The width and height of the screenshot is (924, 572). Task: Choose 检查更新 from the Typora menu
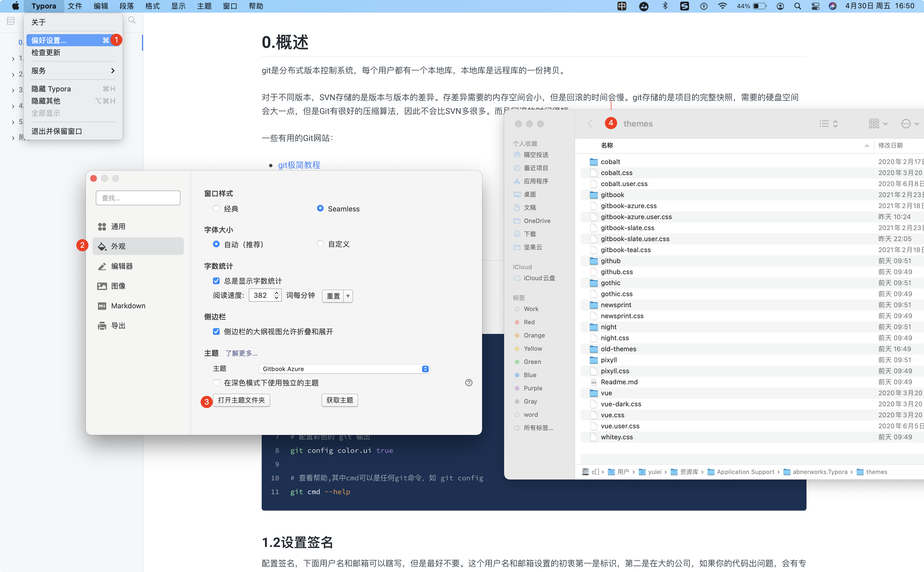46,53
